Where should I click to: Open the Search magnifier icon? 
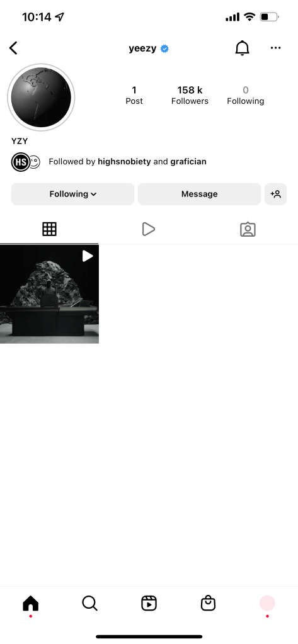[x=89, y=603]
